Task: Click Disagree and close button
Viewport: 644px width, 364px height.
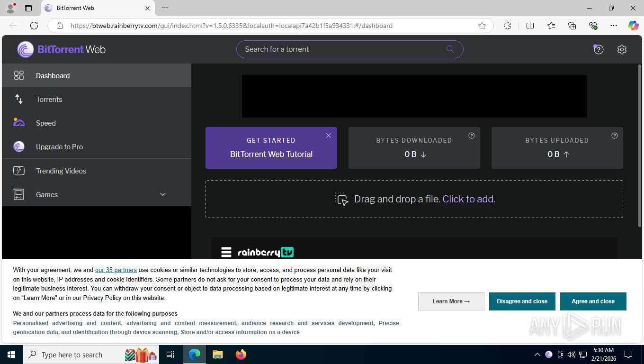Action: [522, 301]
